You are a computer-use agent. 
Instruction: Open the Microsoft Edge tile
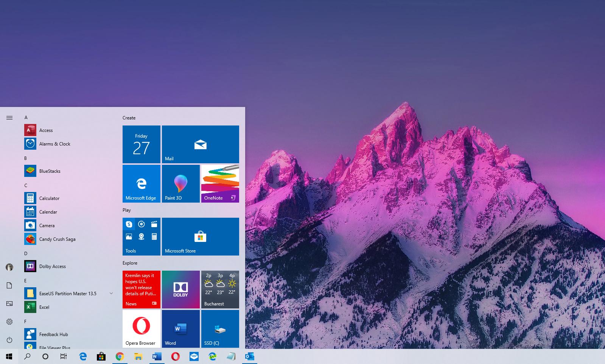(x=142, y=184)
